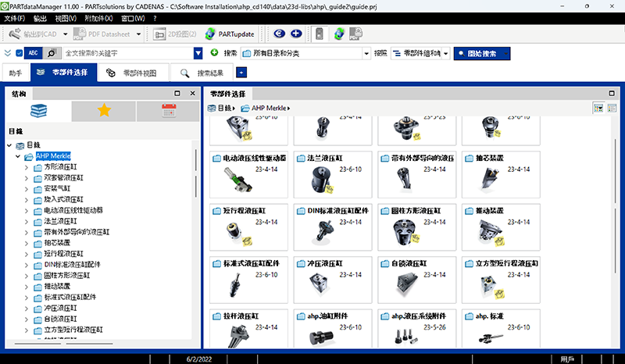Open the 冲压液压缸 catalog card
The width and height of the screenshot is (625, 364).
pos(333,280)
